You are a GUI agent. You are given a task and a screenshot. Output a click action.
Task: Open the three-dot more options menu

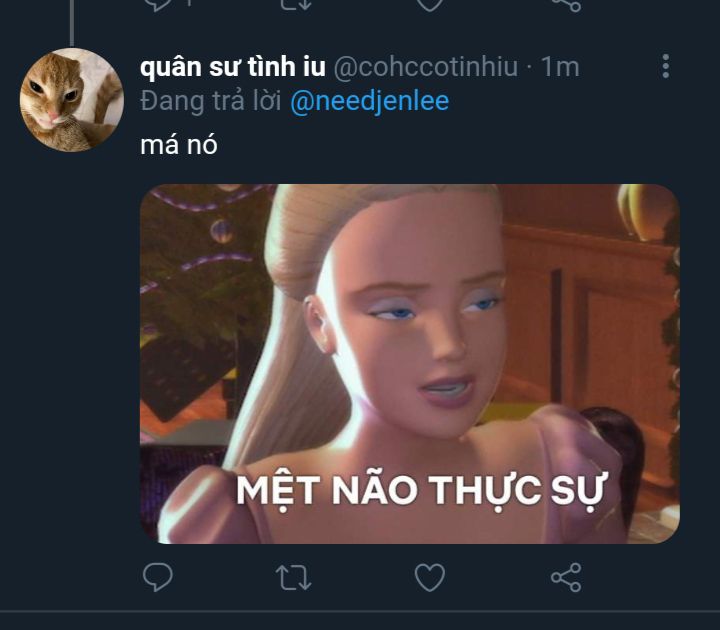click(666, 66)
